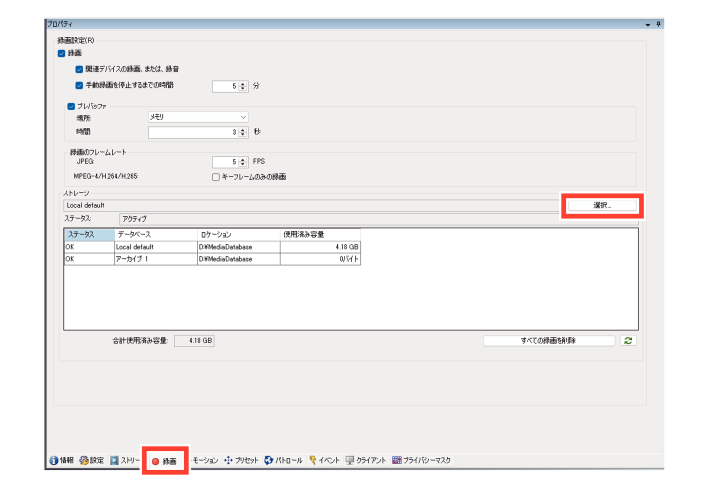Image resolution: width=708 pixels, height=487 pixels.
Task: Increase pre-buffer 時間 seconds value
Action: pos(243,130)
